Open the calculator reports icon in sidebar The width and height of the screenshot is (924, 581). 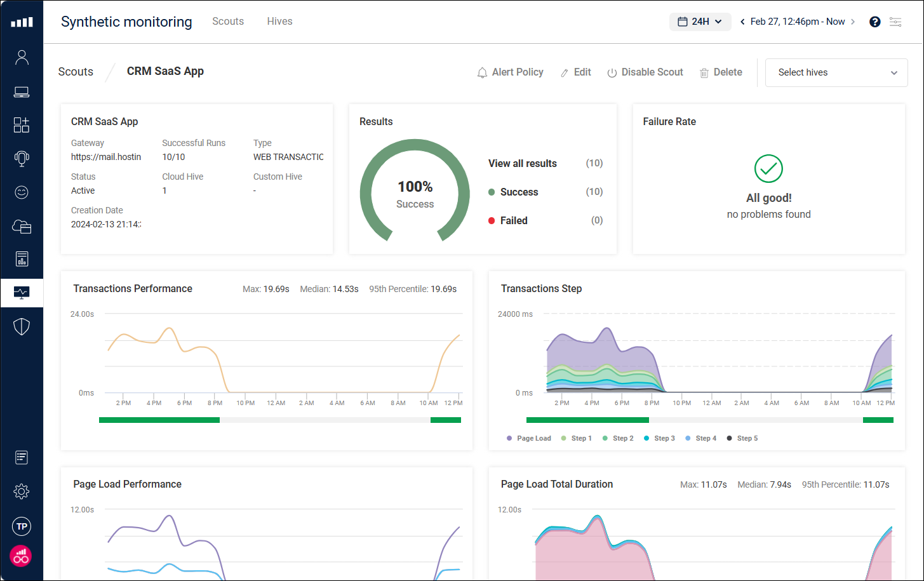[22, 259]
